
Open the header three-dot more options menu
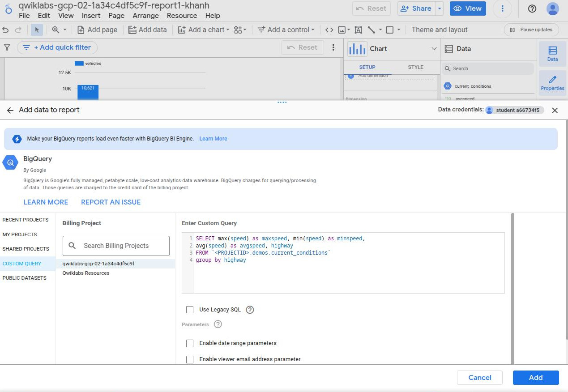(503, 9)
